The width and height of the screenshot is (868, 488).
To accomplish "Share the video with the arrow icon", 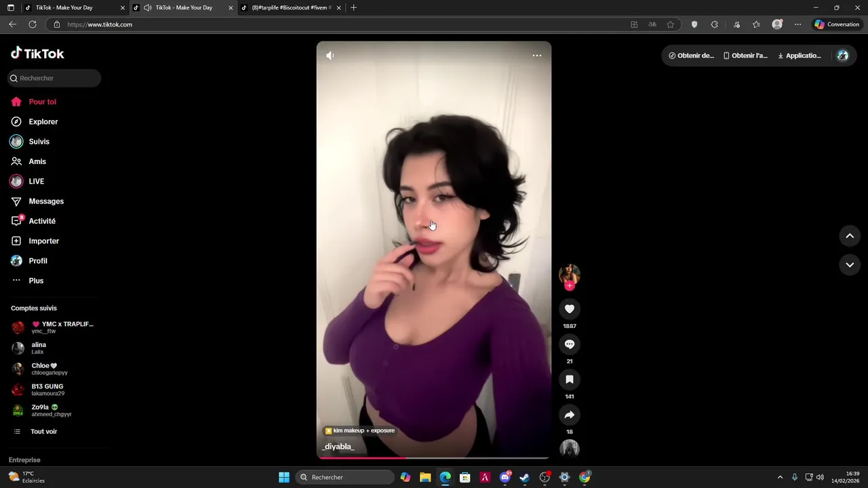I will pos(570,415).
